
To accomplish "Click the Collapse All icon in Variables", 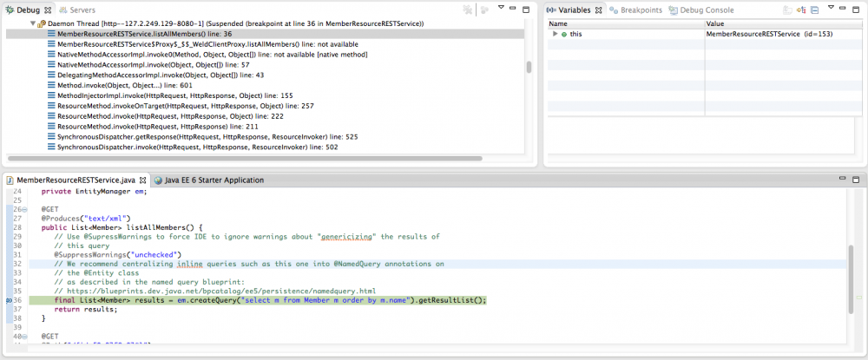I will [x=813, y=10].
